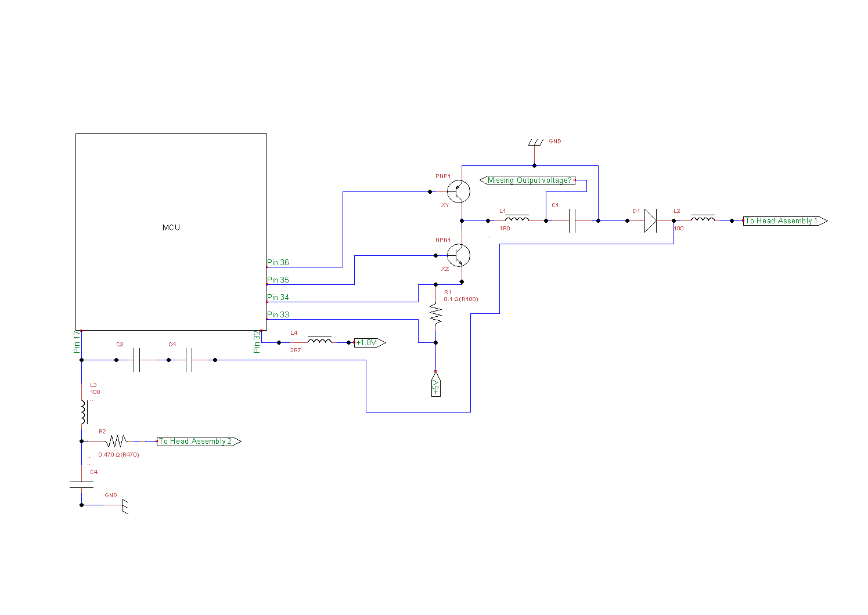
Task: Click the L3 vertical inductor symbol
Action: pos(84,412)
